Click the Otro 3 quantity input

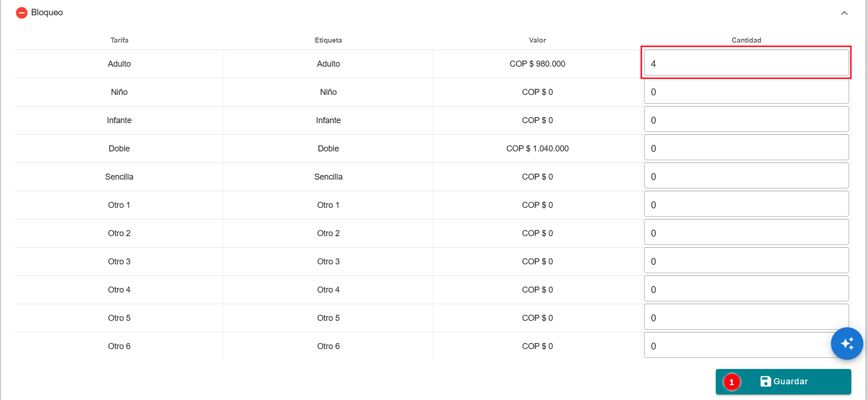click(746, 261)
